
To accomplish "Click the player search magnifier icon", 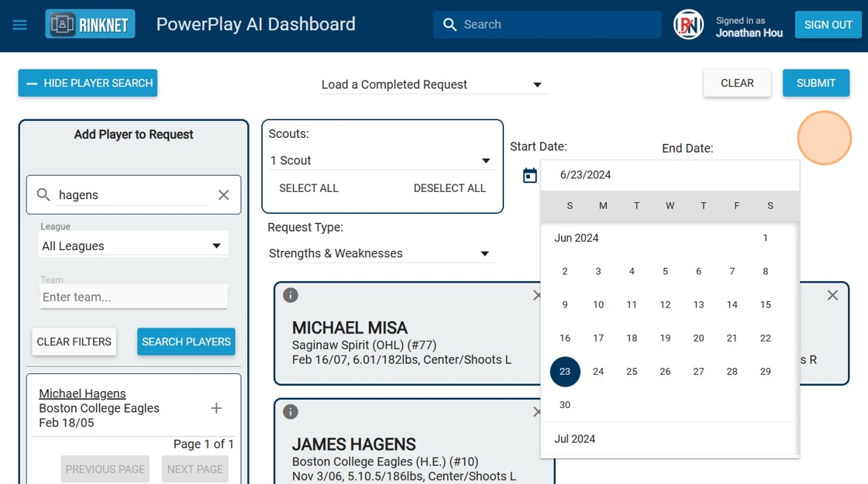I will coord(43,194).
